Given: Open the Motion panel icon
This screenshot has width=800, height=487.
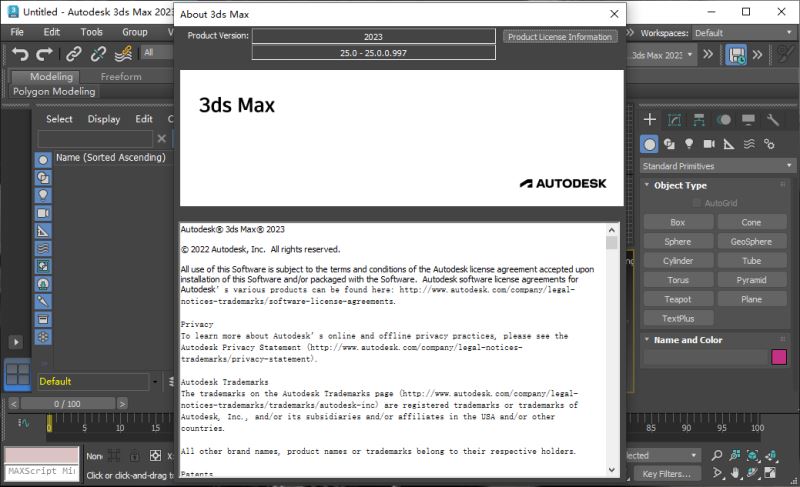Looking at the screenshot, I should [723, 120].
